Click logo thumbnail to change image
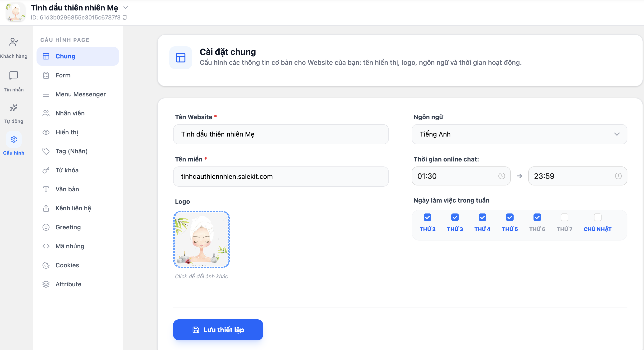The width and height of the screenshot is (644, 350). pos(201,239)
